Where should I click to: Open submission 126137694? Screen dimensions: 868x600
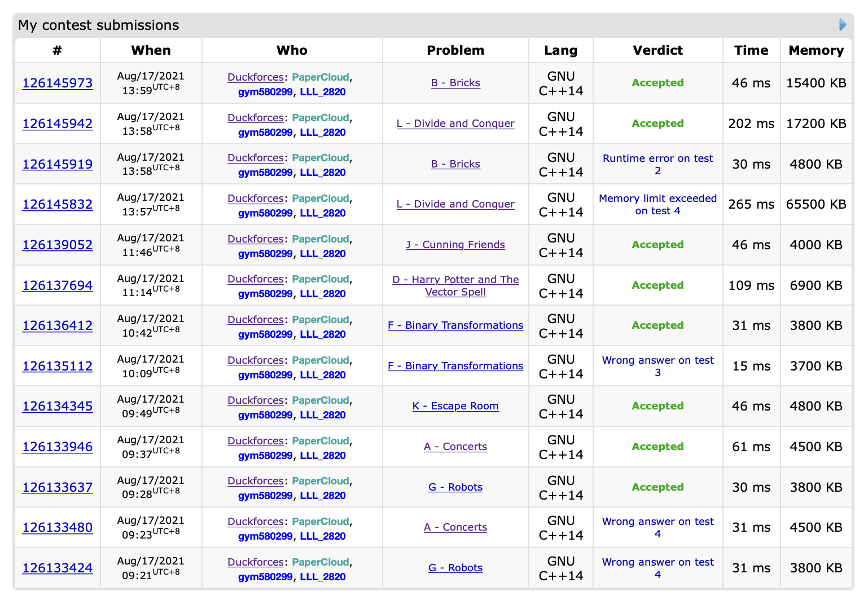(58, 286)
